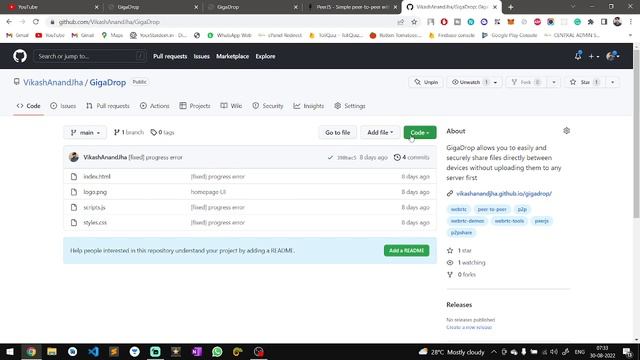This screenshot has width=640, height=360.
Task: Switch to the Settings tab
Action: pos(350,106)
